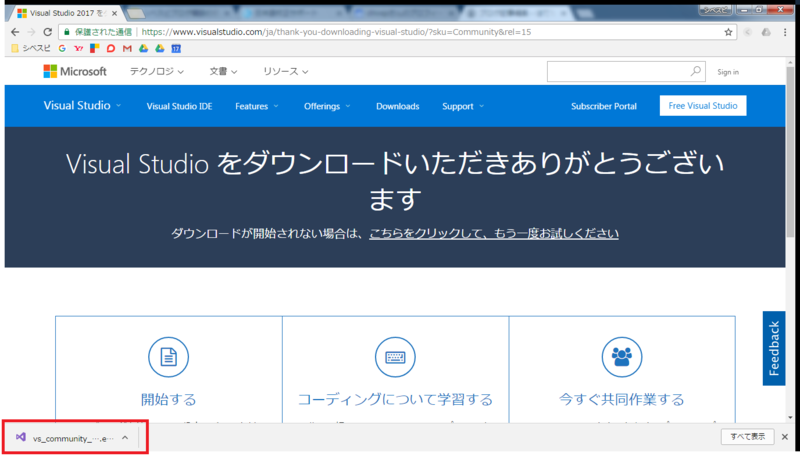
Task: Click the vs_community file icon
Action: [x=20, y=438]
